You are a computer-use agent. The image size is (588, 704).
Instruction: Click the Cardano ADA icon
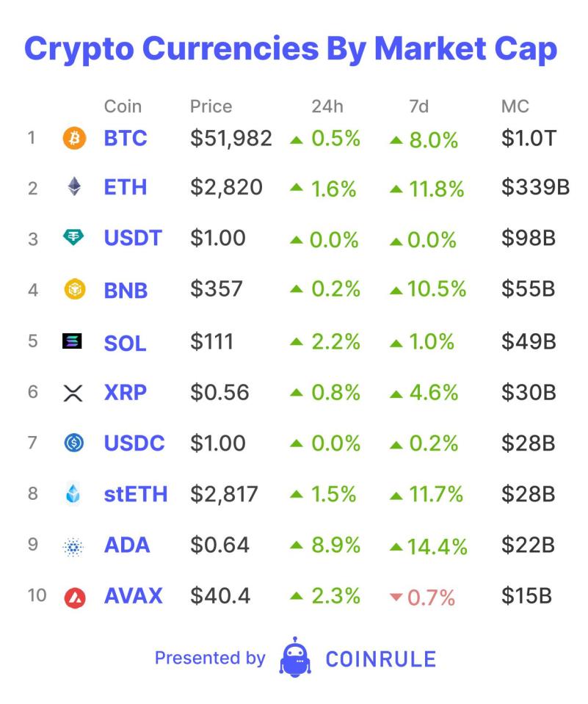(74, 545)
